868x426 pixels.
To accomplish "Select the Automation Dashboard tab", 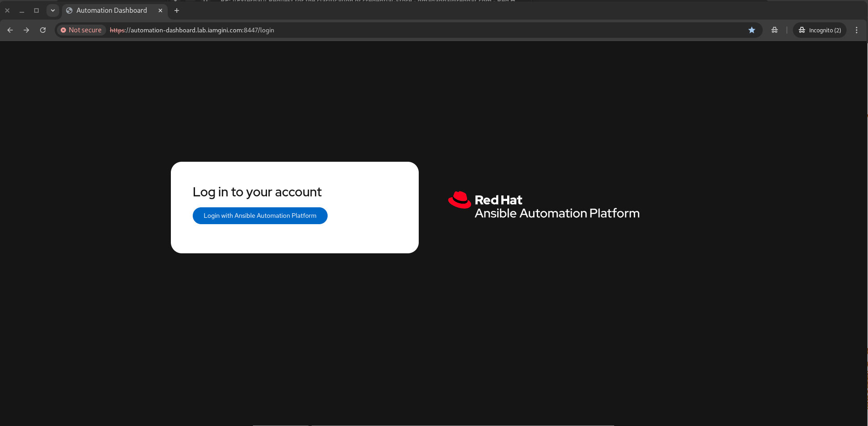I will [x=112, y=10].
